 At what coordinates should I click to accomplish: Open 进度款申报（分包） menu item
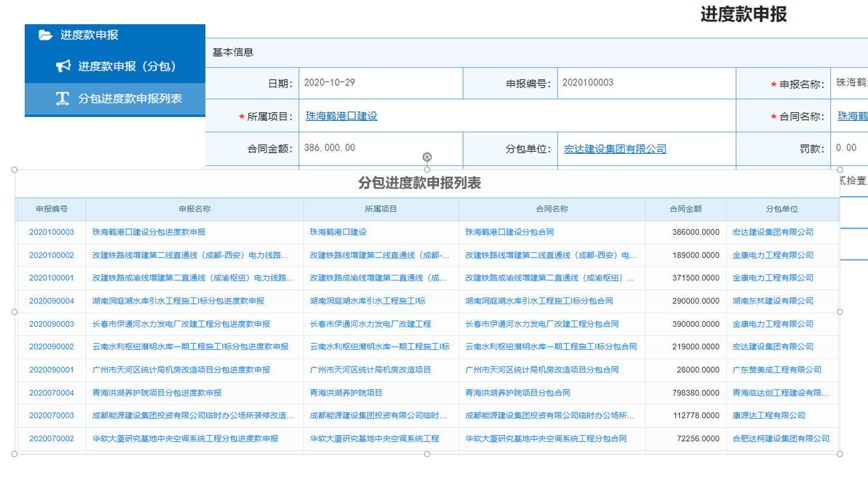pos(126,66)
